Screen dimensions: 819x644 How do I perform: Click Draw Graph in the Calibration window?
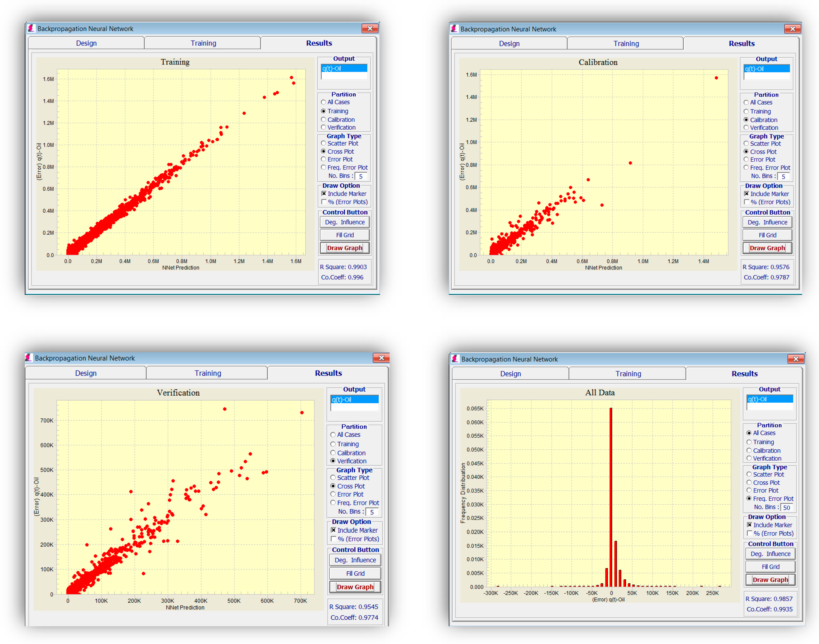point(767,248)
